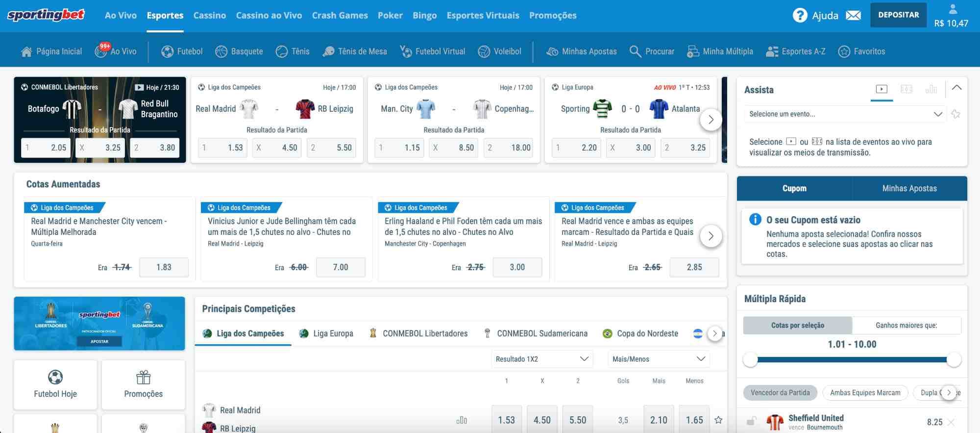Open Promoções gift tile
Viewport: 980px width, 433px height.
click(143, 385)
